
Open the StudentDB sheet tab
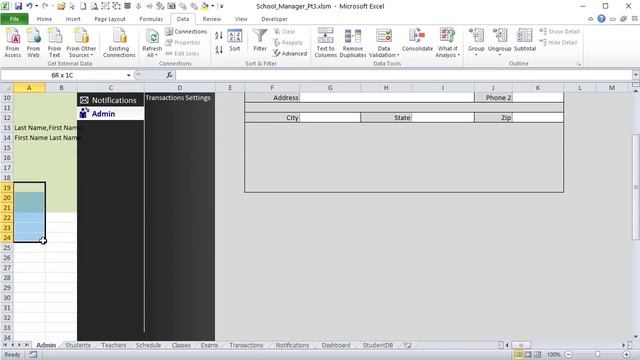click(x=378, y=345)
